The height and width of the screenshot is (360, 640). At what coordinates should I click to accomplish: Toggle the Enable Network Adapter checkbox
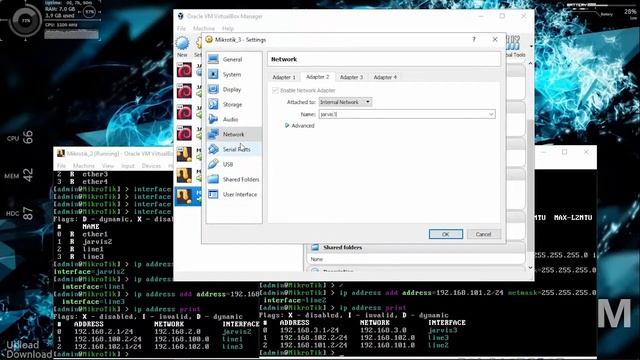pos(276,90)
